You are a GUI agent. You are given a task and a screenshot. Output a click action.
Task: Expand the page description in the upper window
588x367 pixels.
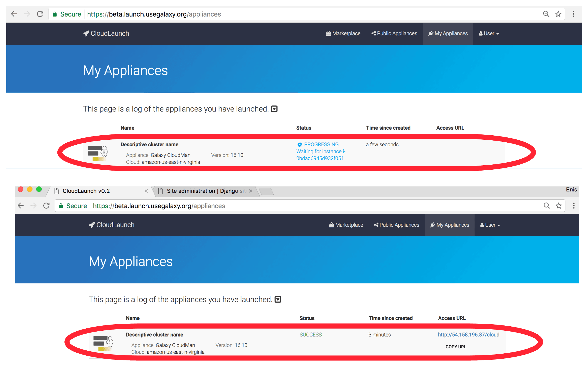coord(274,109)
